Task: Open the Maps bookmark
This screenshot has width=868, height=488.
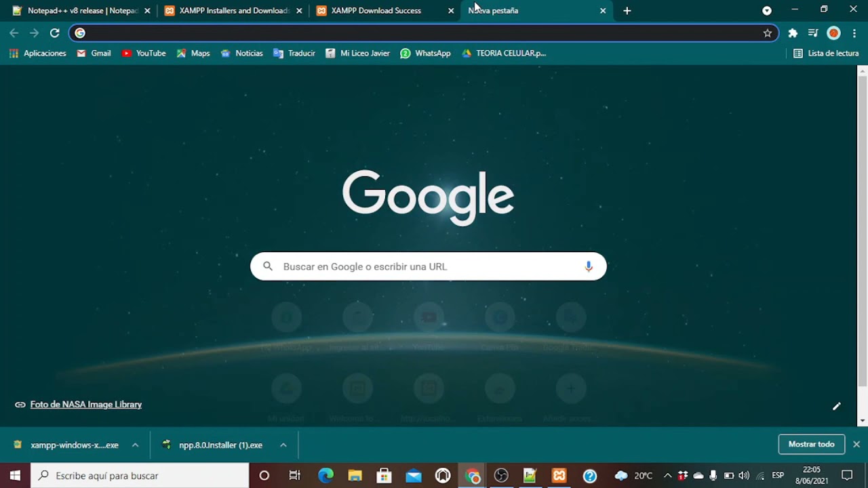Action: tap(193, 53)
